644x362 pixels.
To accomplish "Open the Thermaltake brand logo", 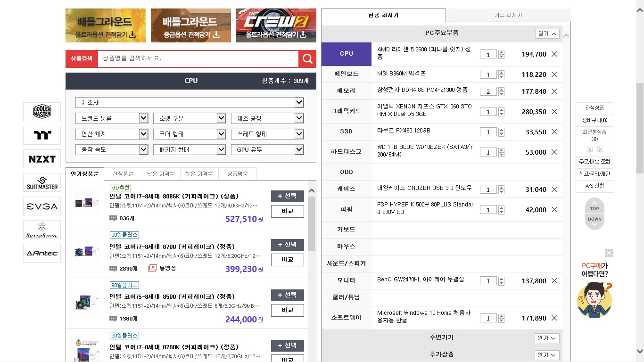I will point(42,135).
